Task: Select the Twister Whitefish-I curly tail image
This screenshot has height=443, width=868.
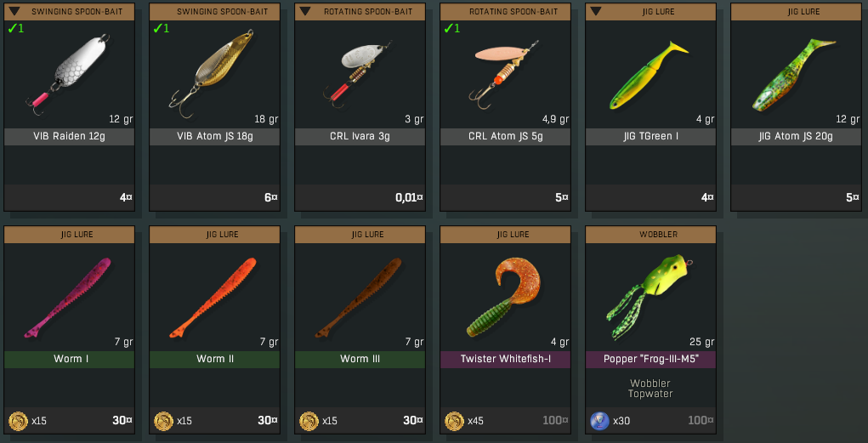Action: pyautogui.click(x=502, y=298)
